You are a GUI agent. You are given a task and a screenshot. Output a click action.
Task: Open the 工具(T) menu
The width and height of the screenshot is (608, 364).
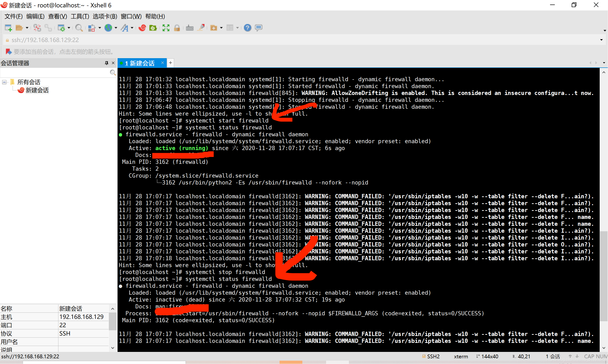tap(80, 16)
